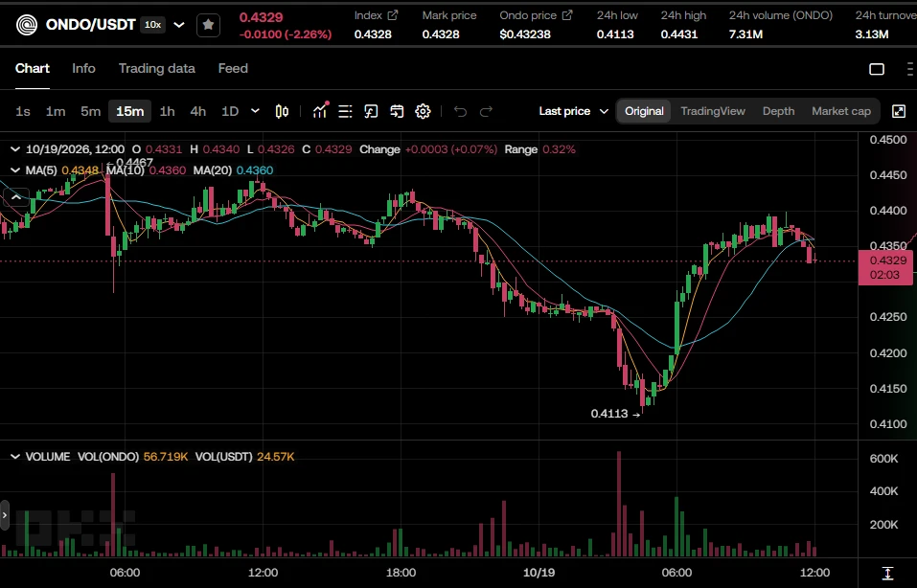The height and width of the screenshot is (588, 917).
Task: Open the chart settings gear
Action: (x=423, y=111)
